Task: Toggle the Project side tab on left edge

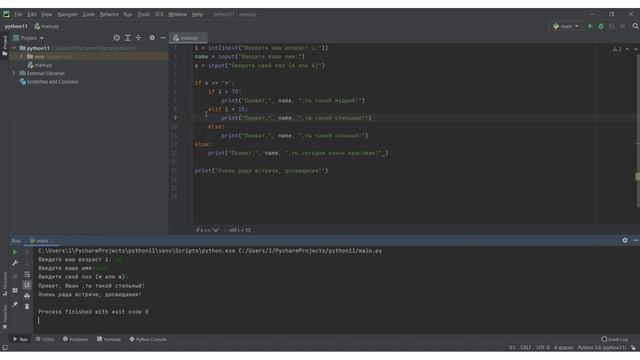Action: [4, 46]
